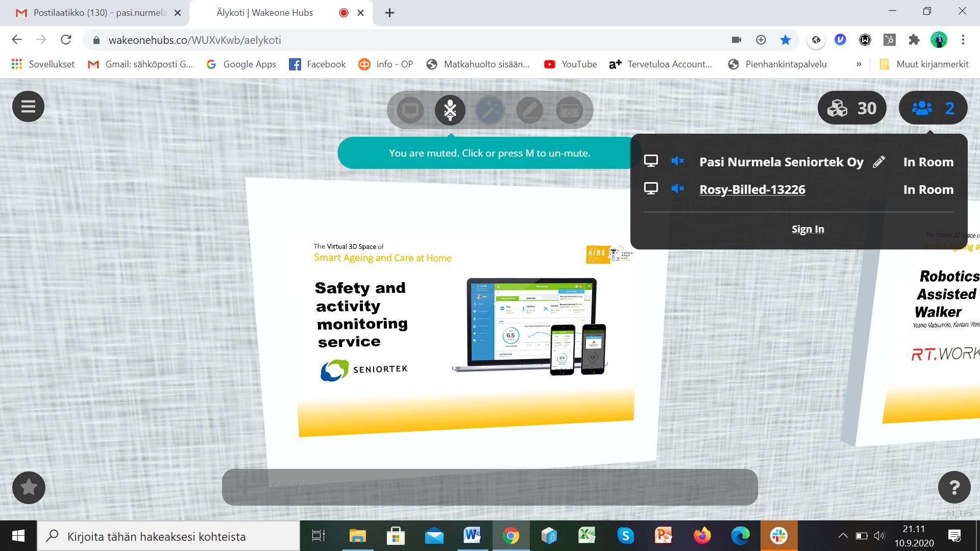This screenshot has width=980, height=551.
Task: Open the Windows notification center
Action: coord(954,536)
